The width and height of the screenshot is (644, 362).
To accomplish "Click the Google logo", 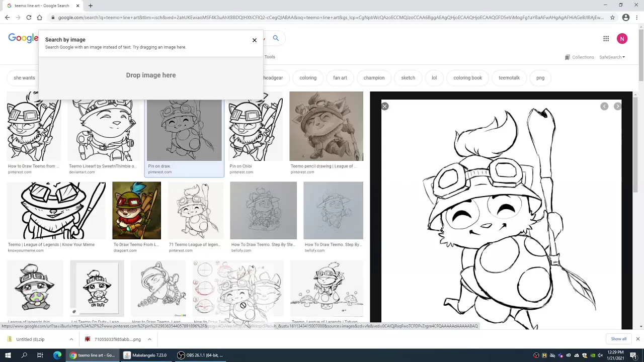I will (23, 38).
